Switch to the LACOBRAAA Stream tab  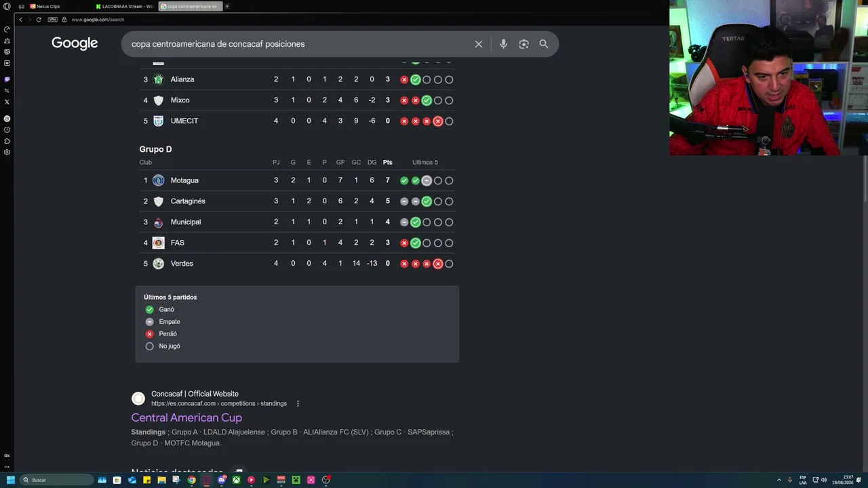click(124, 6)
